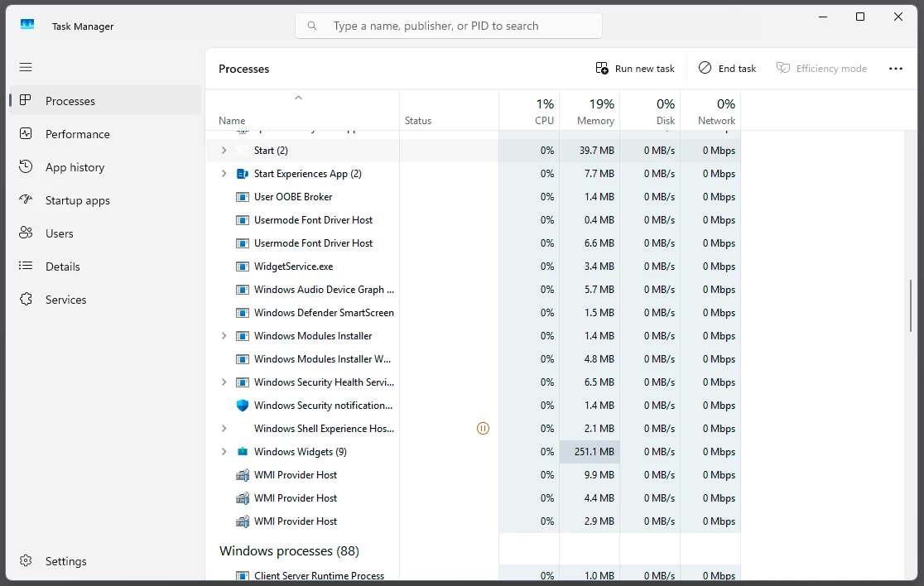
Task: Sort by the CPU column header
Action: coord(529,110)
